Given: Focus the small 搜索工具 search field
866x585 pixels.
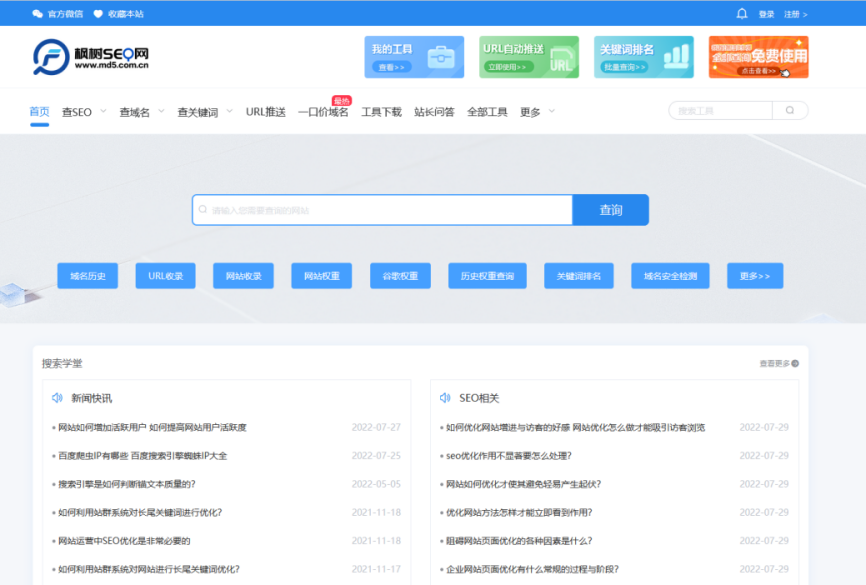Looking at the screenshot, I should (720, 110).
